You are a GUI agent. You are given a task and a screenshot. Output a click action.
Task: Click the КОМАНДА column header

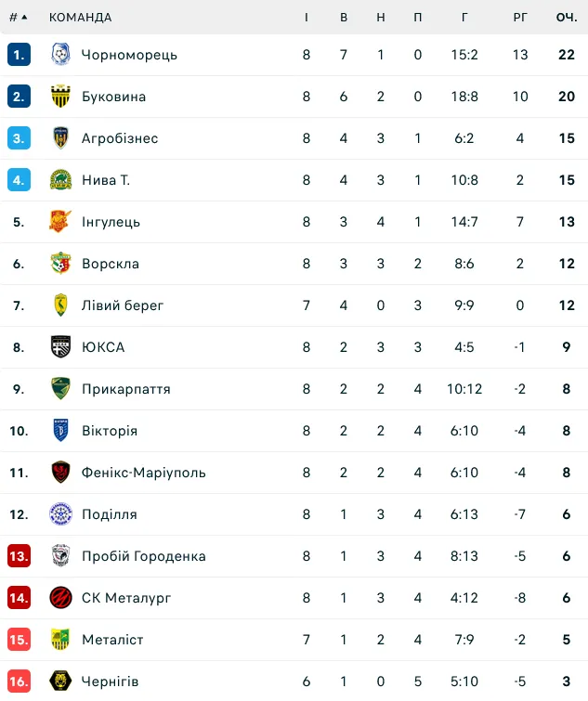(81, 18)
